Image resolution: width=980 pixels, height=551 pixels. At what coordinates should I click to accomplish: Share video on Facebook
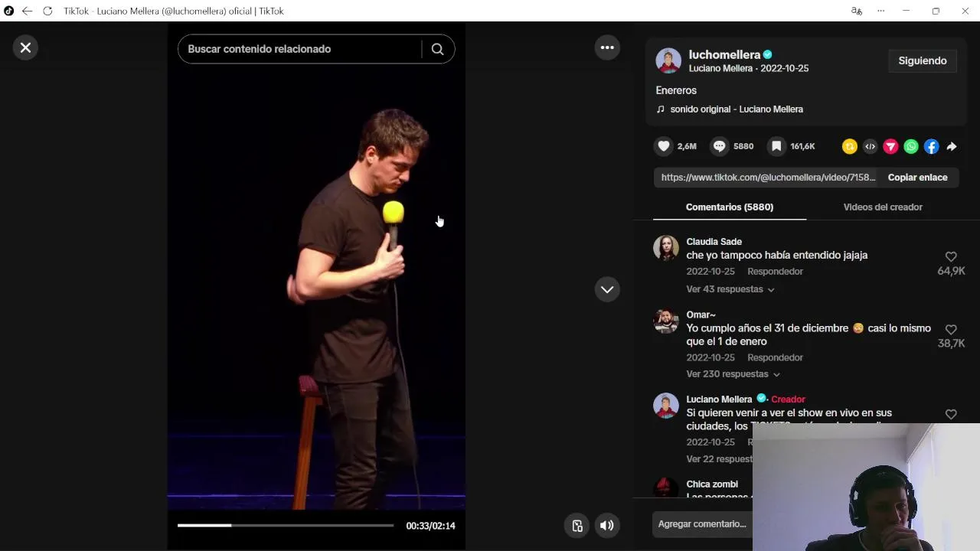click(931, 146)
